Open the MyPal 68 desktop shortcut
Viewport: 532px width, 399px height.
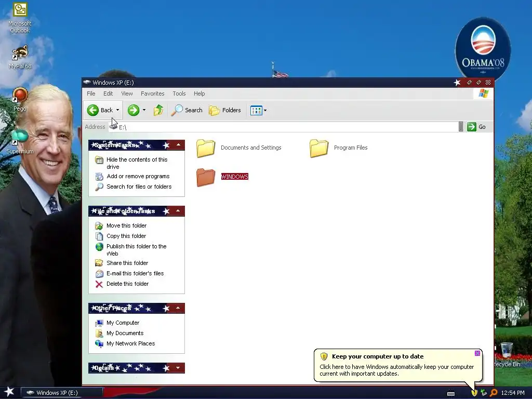(x=20, y=57)
